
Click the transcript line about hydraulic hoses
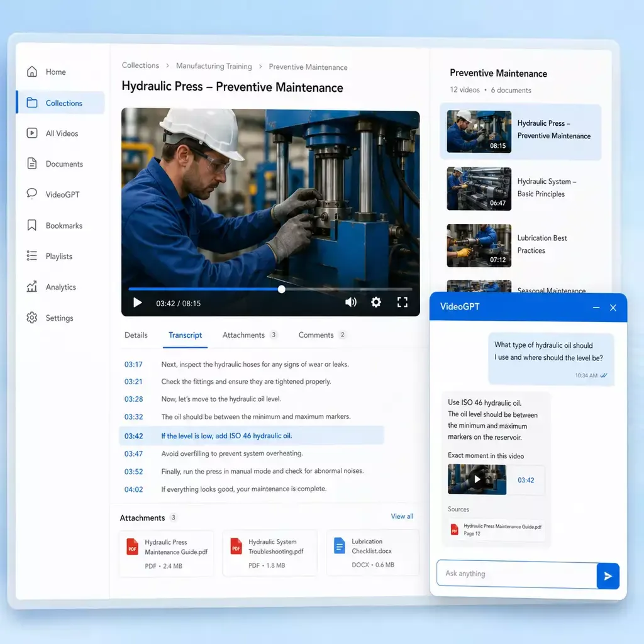255,364
